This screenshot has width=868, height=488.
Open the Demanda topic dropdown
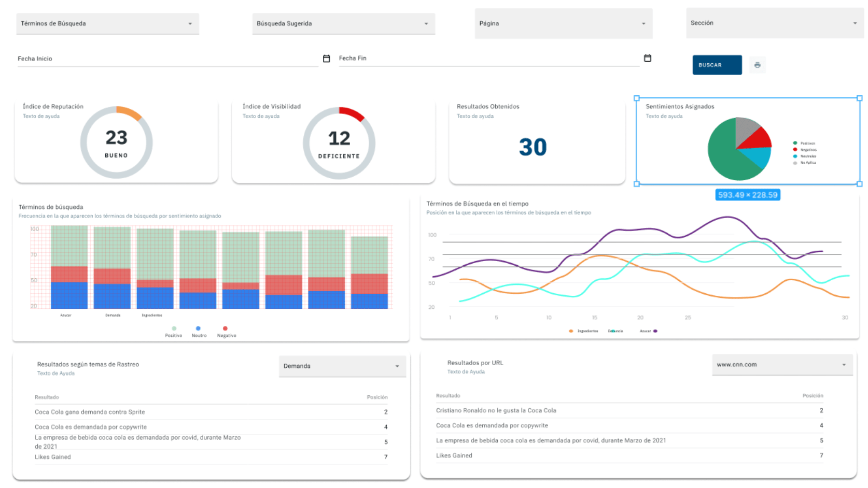(x=342, y=366)
